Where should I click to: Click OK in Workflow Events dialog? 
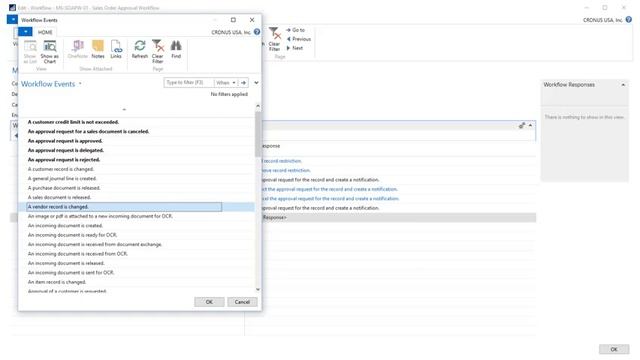(209, 302)
